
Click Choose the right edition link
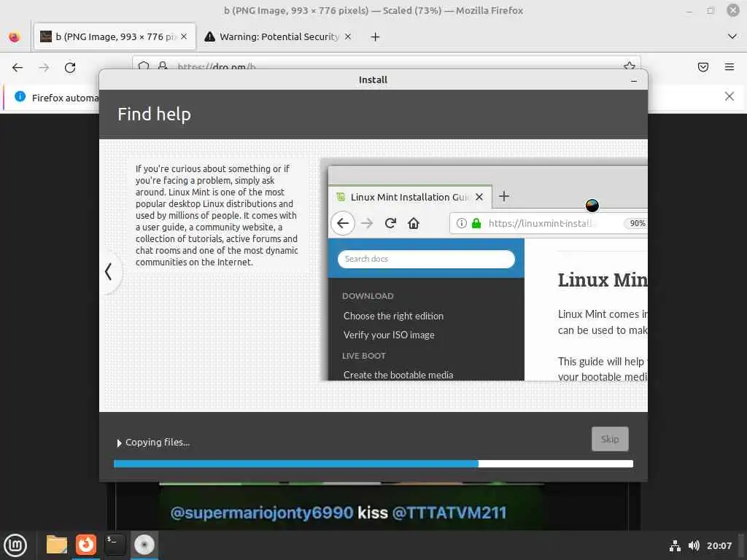pyautogui.click(x=393, y=316)
